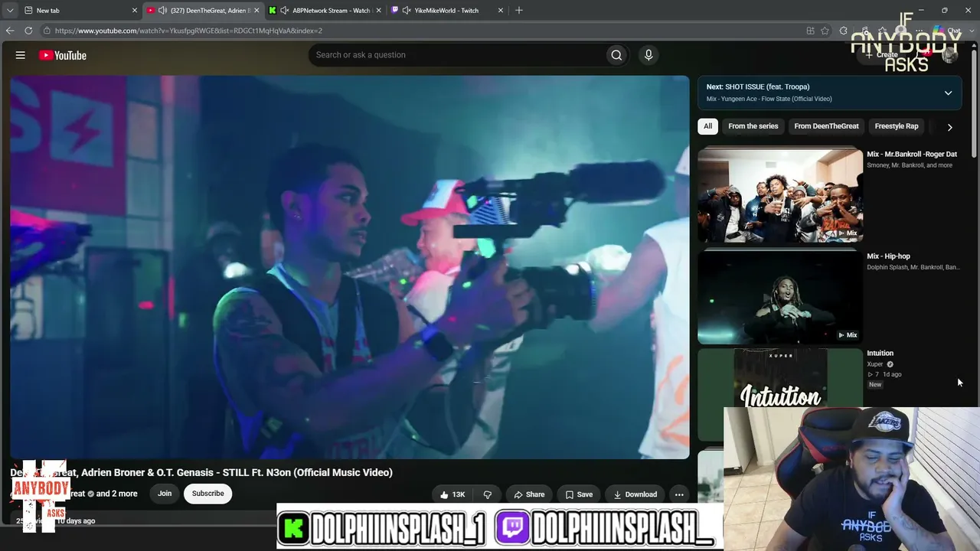Switch to the ABPNetwork Stream tab
The image size is (980, 551).
(325, 11)
